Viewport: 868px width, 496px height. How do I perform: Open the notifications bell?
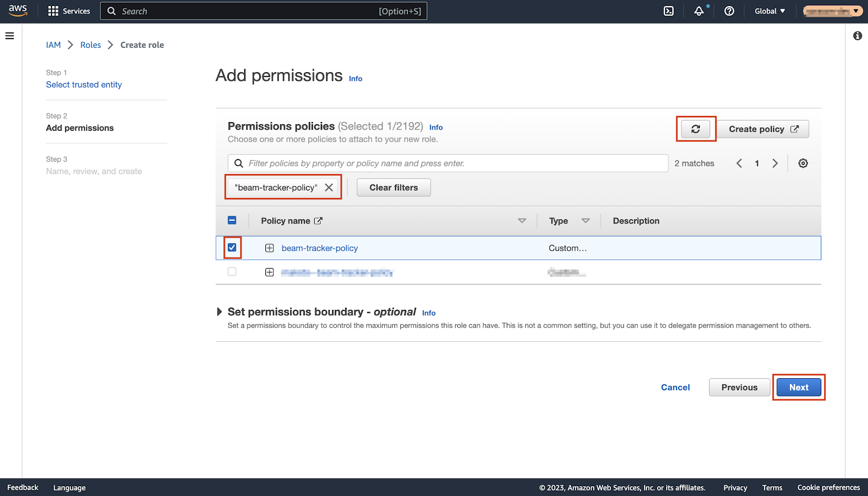[699, 11]
